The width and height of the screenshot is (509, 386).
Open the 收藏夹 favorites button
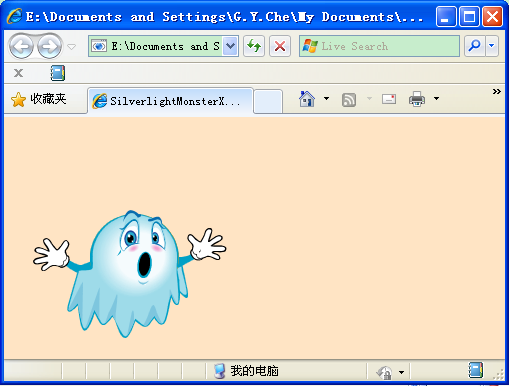pos(39,99)
